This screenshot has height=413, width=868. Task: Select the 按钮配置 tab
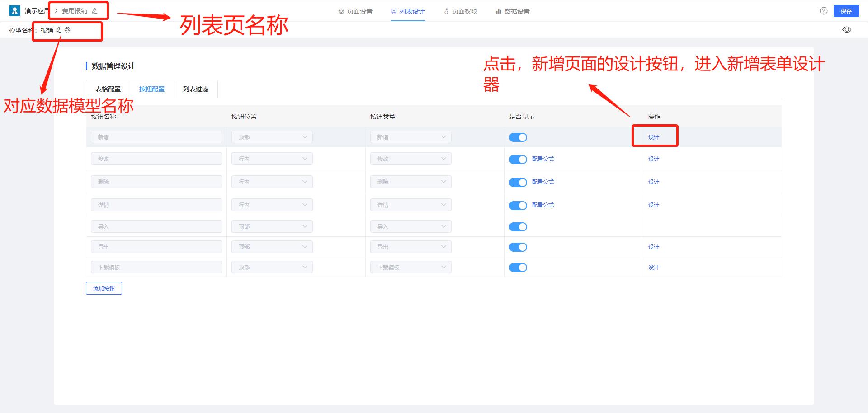pos(152,89)
